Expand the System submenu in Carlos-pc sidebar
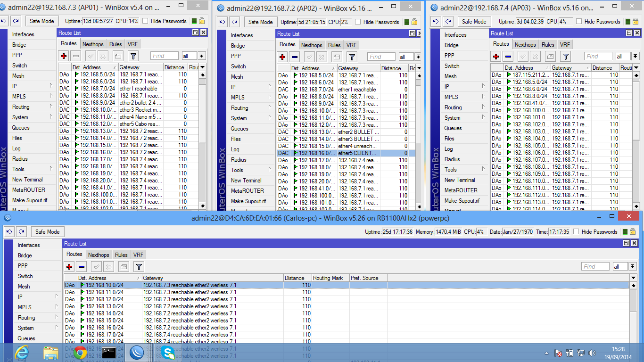644x362 pixels. point(36,328)
